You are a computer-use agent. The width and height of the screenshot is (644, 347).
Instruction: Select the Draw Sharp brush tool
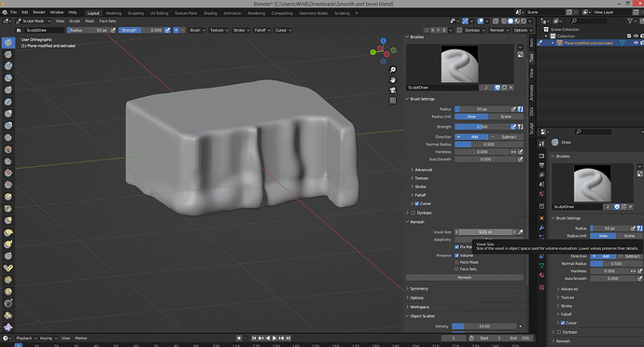point(8,54)
